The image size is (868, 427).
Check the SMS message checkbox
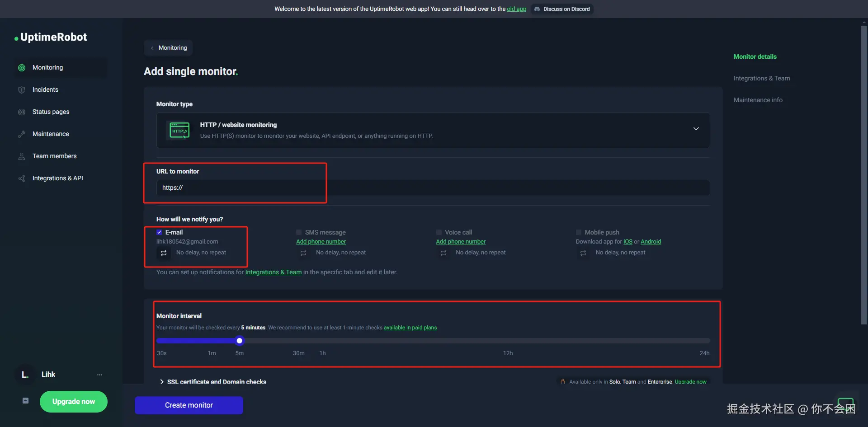pos(299,232)
